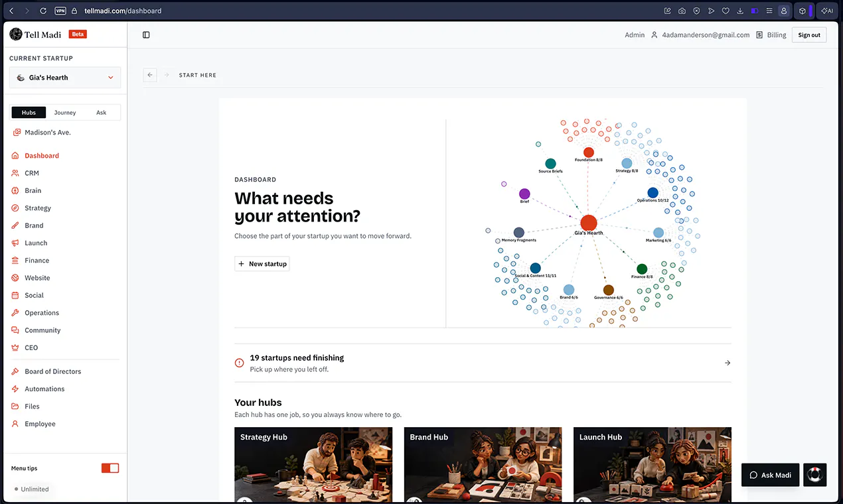This screenshot has width=843, height=504.
Task: Click the central Gia's Hearth node
Action: (588, 223)
